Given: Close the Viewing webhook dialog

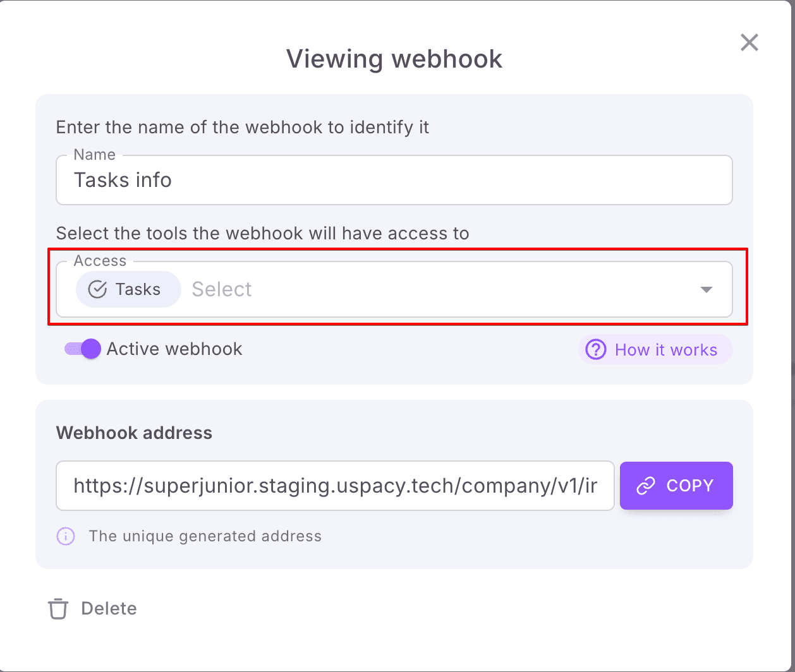Looking at the screenshot, I should [x=749, y=42].
